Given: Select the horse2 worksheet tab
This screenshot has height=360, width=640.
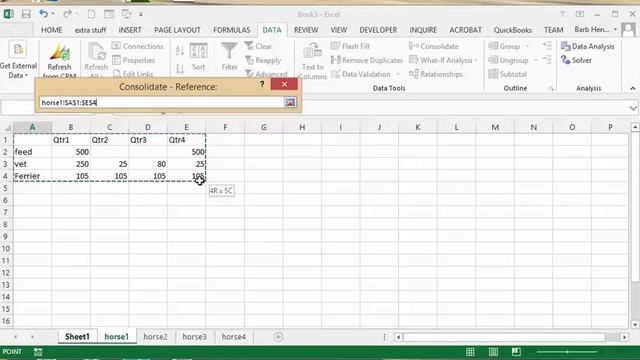Looking at the screenshot, I should [156, 337].
